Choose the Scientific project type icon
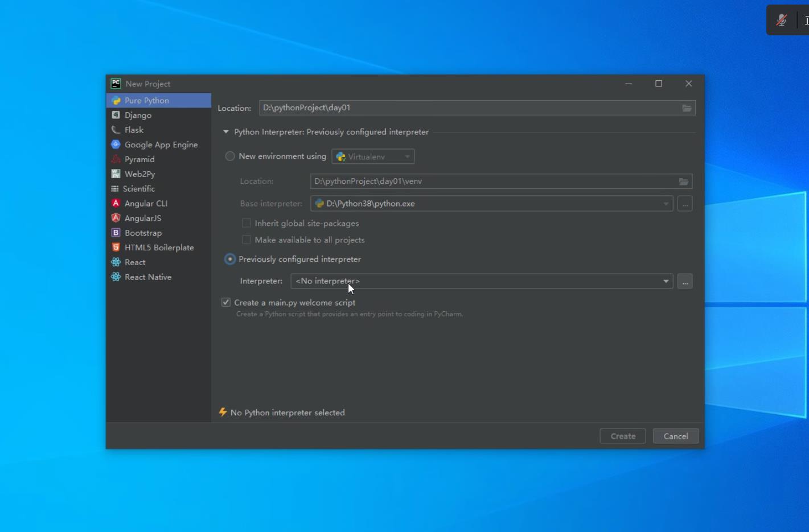 (115, 189)
